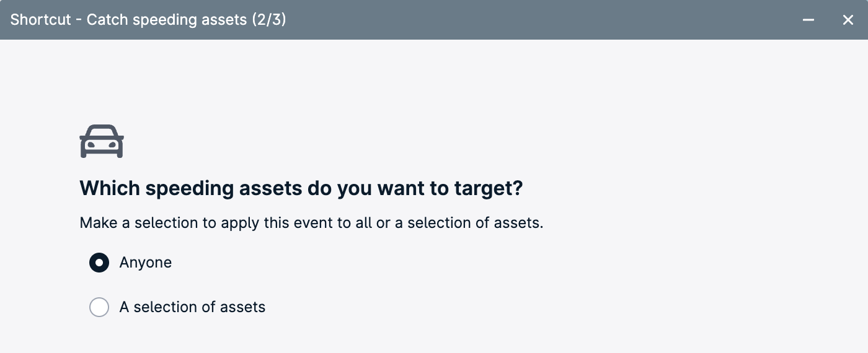Click the grey header bar background

[527, 20]
